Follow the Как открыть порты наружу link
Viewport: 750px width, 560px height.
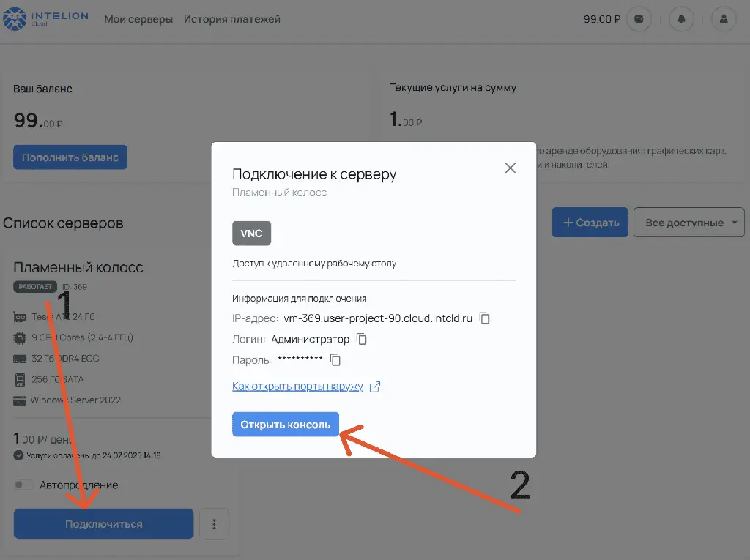point(297,387)
